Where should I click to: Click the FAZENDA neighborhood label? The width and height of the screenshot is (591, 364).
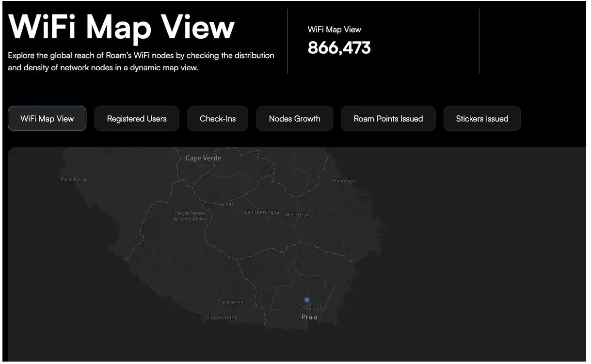pos(311,307)
